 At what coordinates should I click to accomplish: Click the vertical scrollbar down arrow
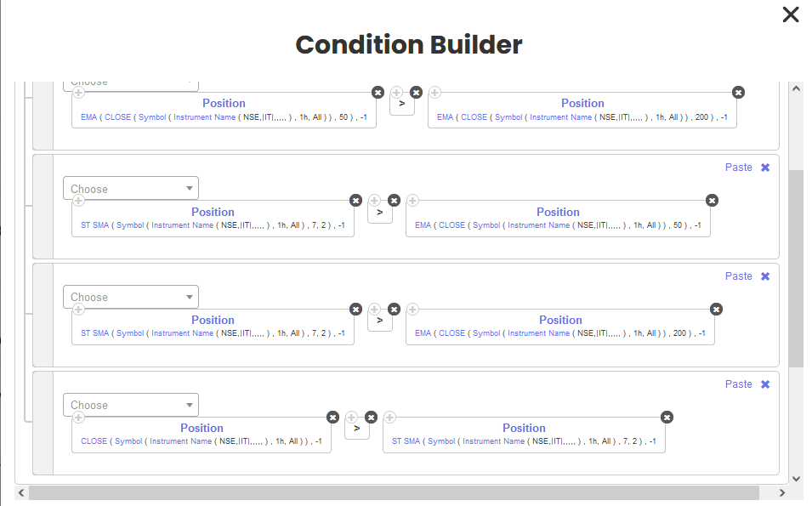796,479
